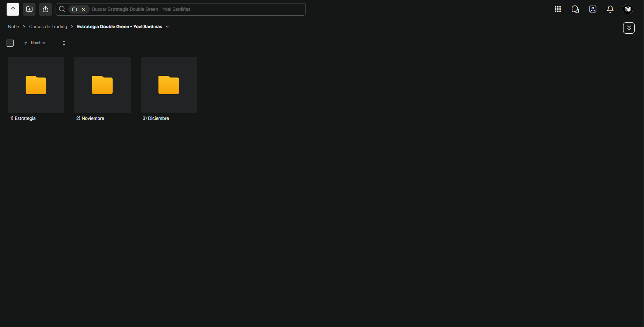Show notifications bell

610,9
